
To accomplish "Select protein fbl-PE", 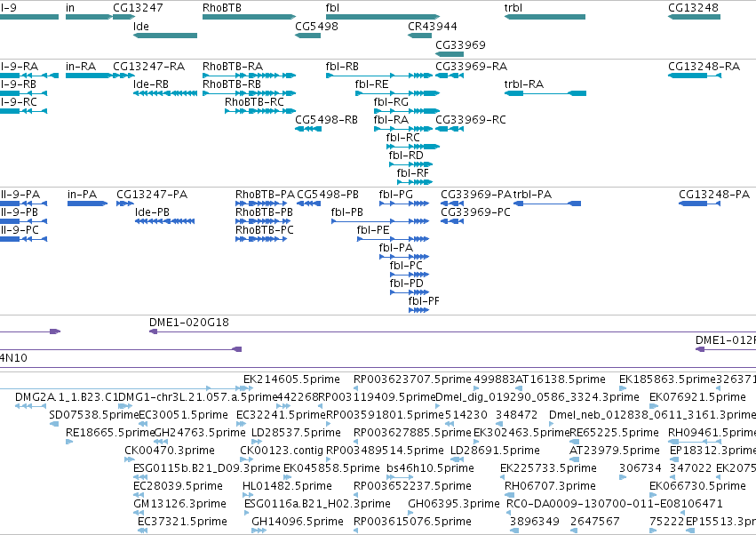I will click(x=393, y=239).
